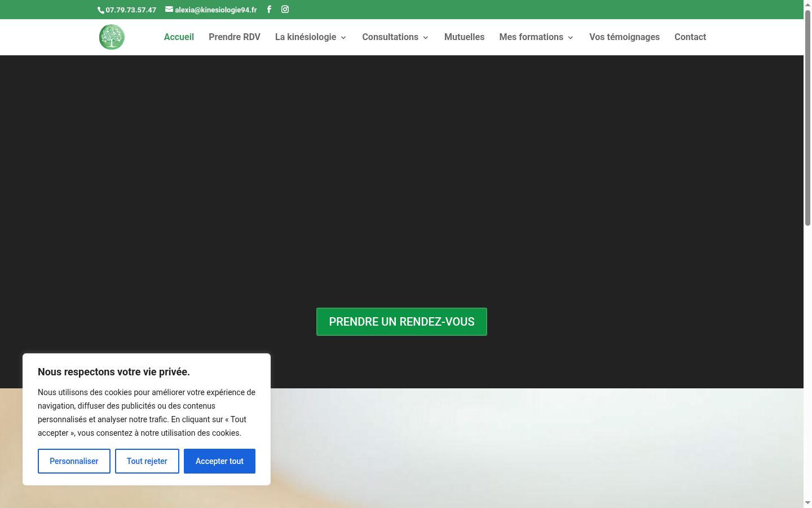Image resolution: width=812 pixels, height=508 pixels.
Task: Click the PRENDRE UN RENDEZ-VOUS button
Action: 401,322
